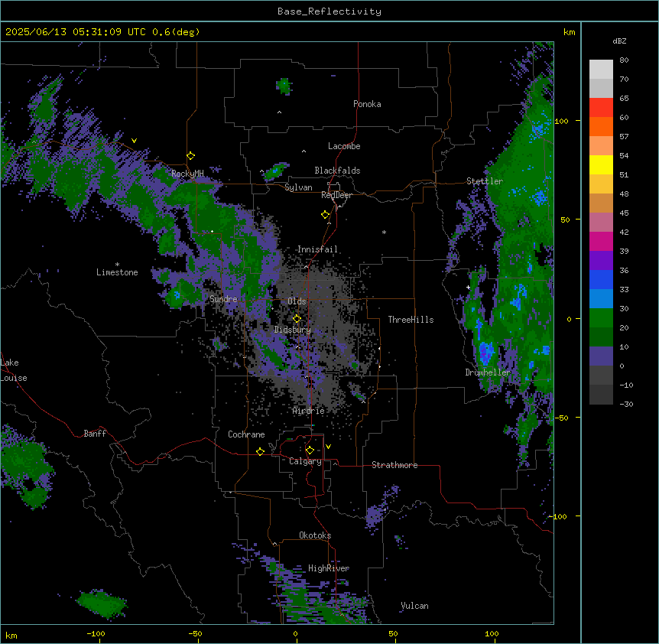This screenshot has width=659, height=644.
Task: Pick the bright yellow swatch in the dBZ legend
Action: click(x=601, y=164)
